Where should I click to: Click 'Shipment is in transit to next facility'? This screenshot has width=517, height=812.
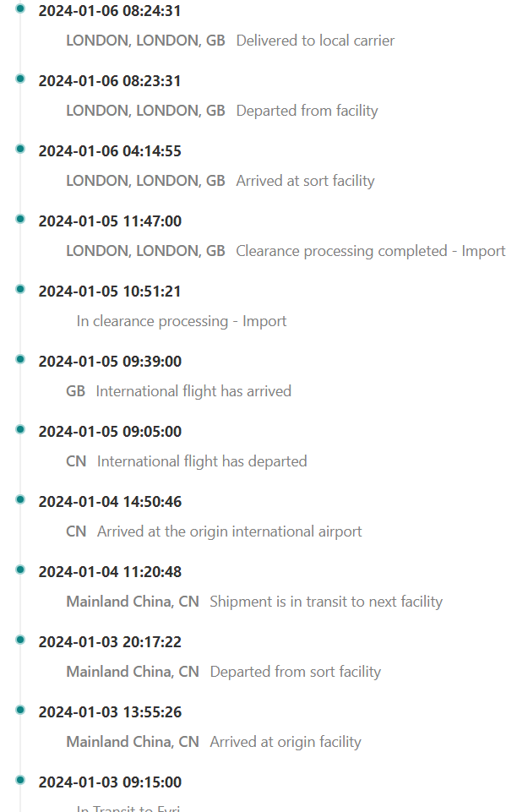(x=326, y=602)
